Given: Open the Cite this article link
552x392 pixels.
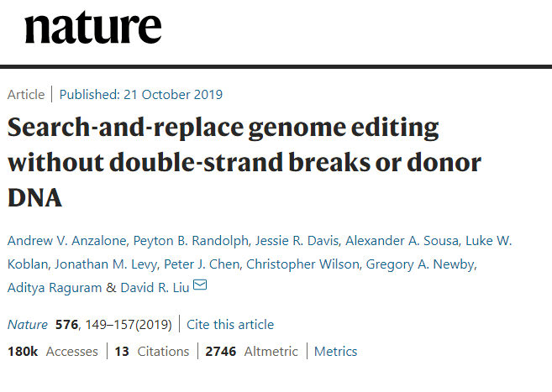Looking at the screenshot, I should tap(230, 325).
